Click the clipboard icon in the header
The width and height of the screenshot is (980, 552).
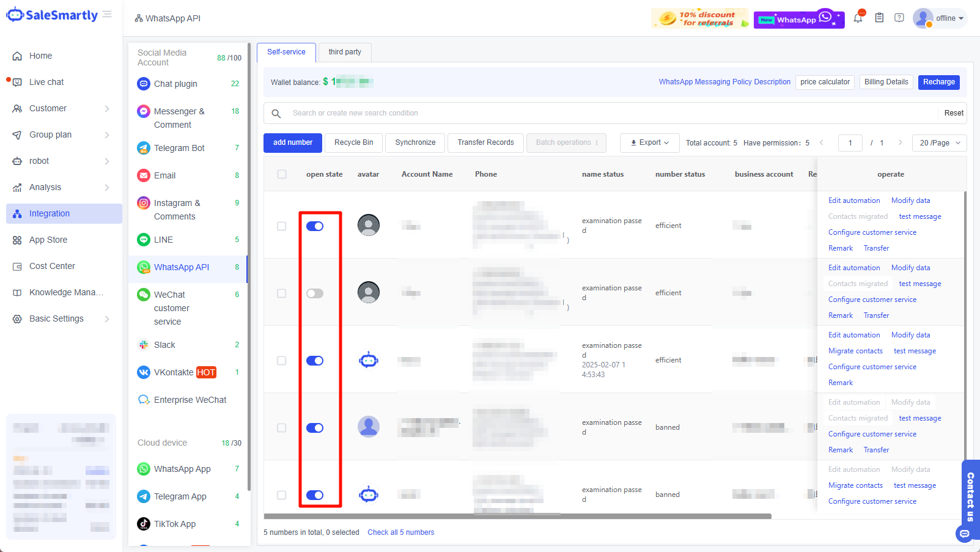click(879, 18)
